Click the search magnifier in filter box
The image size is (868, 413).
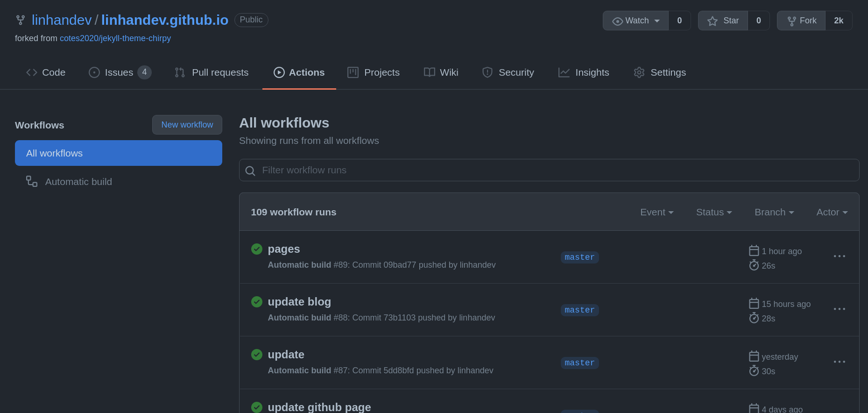[x=250, y=171]
